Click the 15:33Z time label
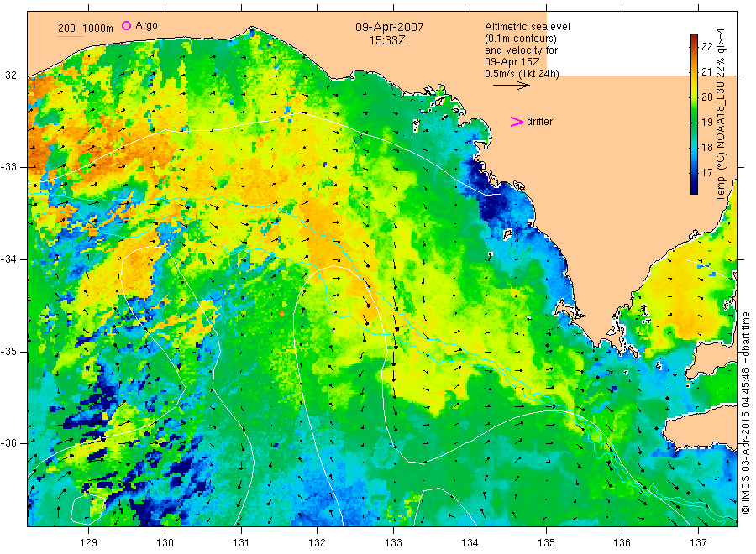This screenshot has height=554, width=756. click(387, 41)
